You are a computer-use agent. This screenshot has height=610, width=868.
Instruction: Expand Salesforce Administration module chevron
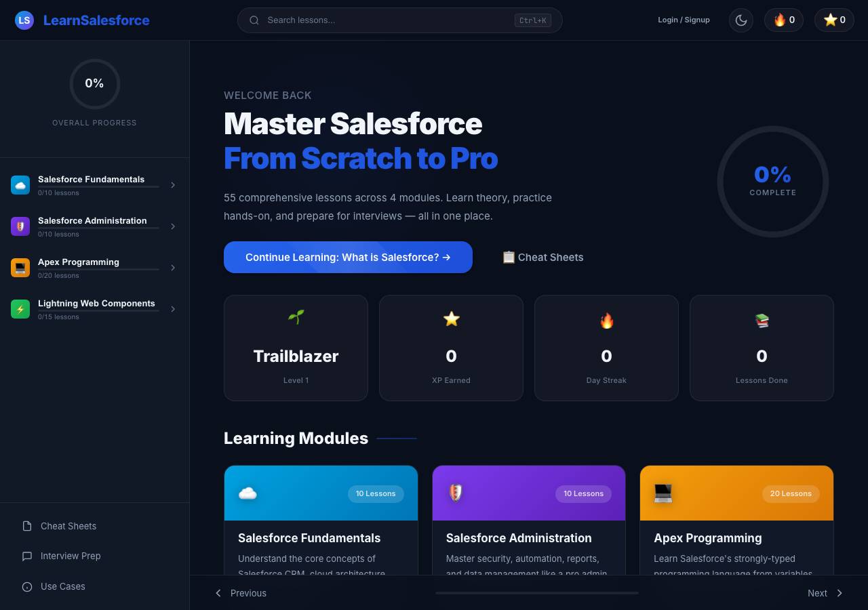(173, 226)
